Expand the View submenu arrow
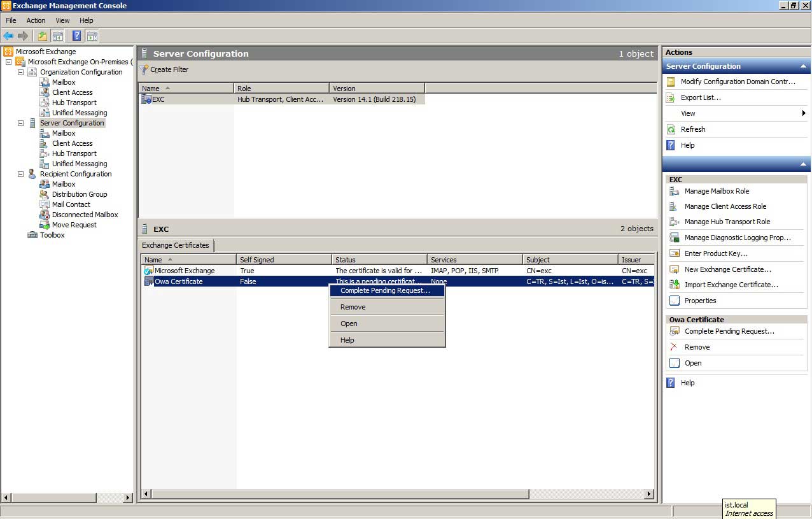The height and width of the screenshot is (519, 812). pos(804,113)
